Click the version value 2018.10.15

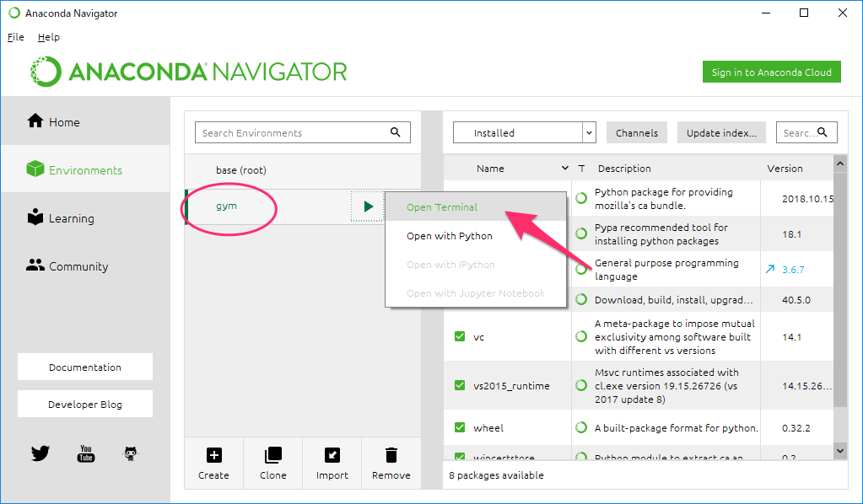808,198
